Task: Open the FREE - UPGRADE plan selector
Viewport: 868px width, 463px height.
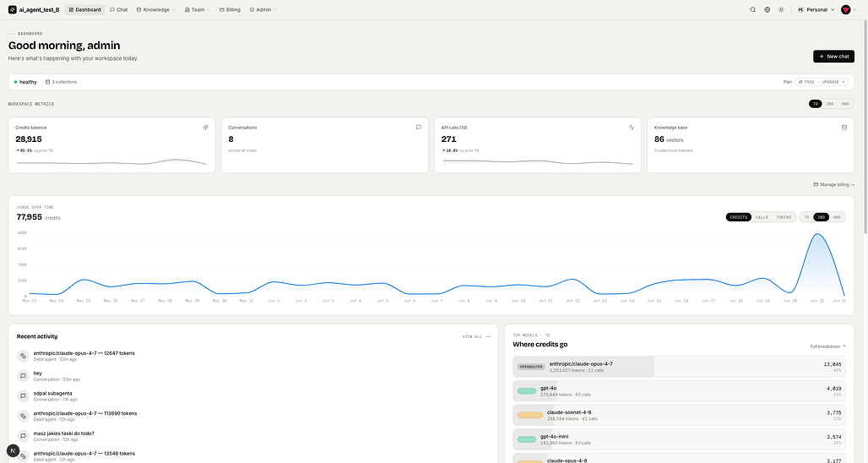Action: (822, 82)
